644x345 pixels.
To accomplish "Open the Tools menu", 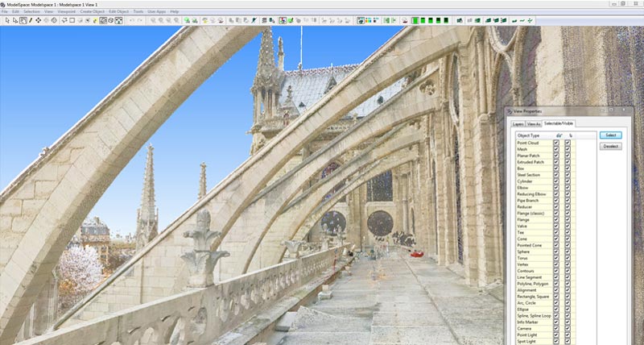I will 138,12.
